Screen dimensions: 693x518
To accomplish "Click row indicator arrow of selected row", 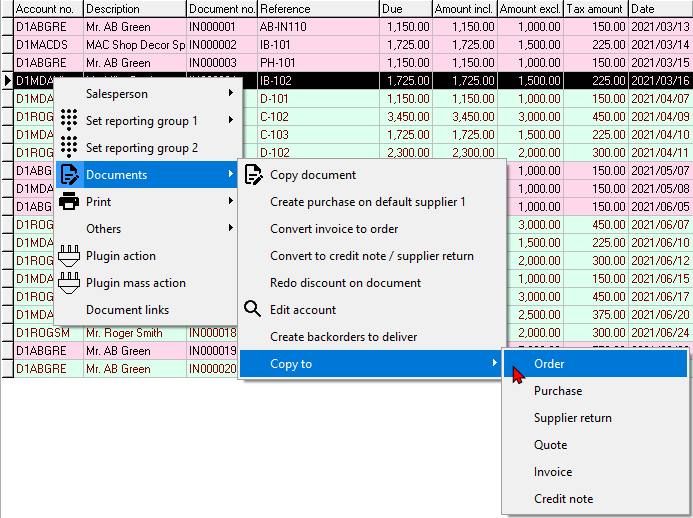I will [x=8, y=81].
